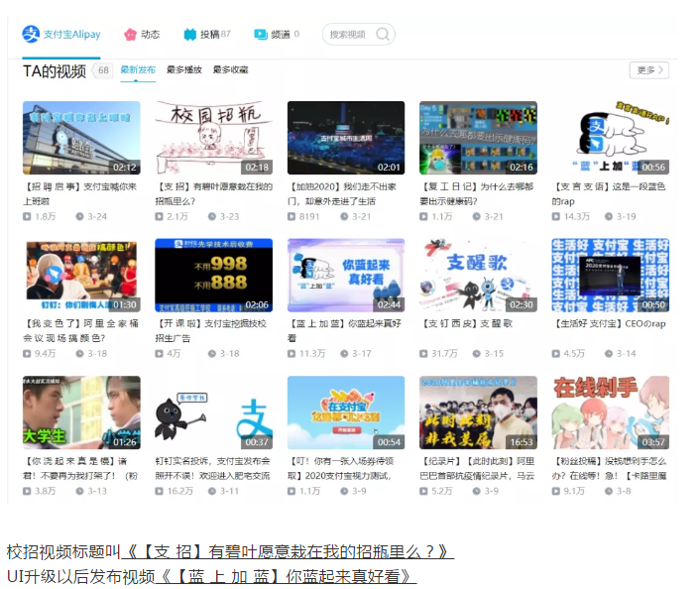
Task: Click play count icon beside 11.3万
Action: pos(292,354)
